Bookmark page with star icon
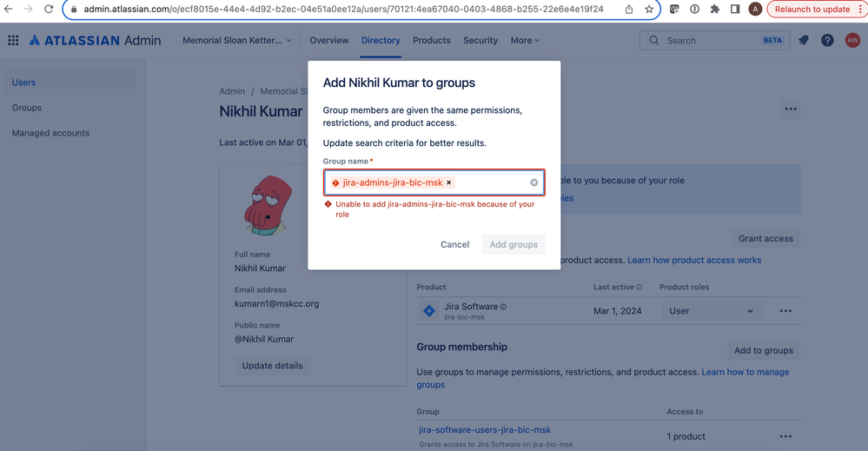This screenshot has width=868, height=451. pyautogui.click(x=649, y=10)
